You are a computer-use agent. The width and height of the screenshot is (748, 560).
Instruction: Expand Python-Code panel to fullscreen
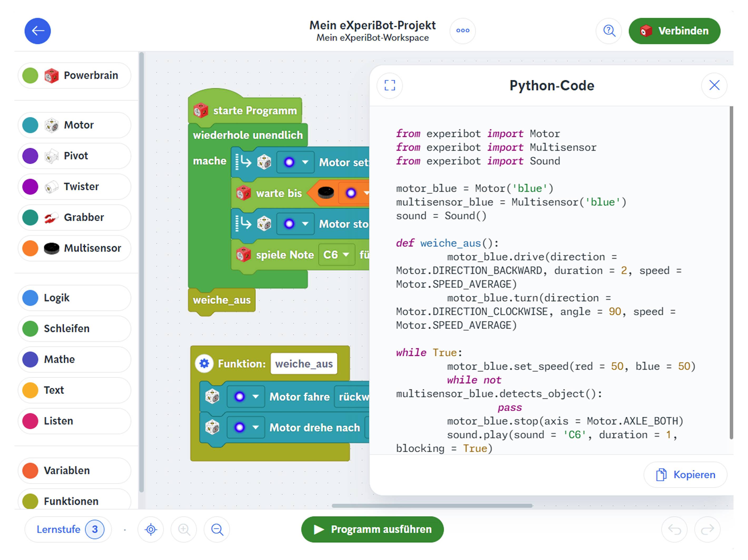point(390,85)
